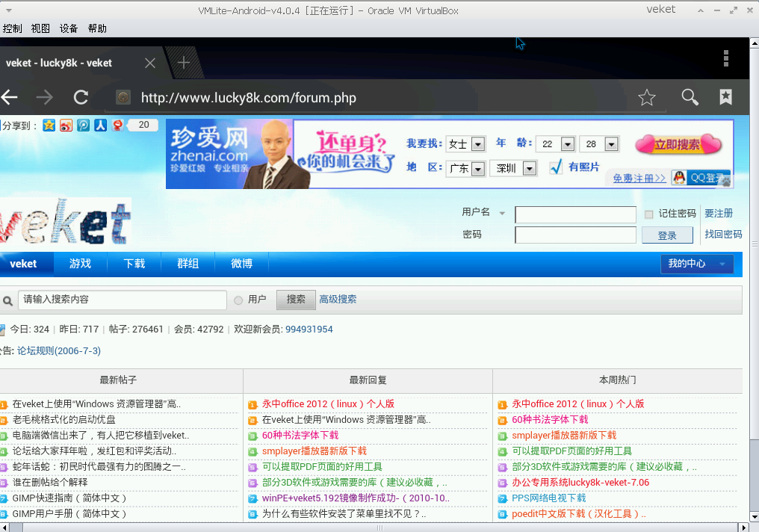Viewport: 759px width, 532px height.
Task: Click the 搜索 button
Action: tap(296, 300)
